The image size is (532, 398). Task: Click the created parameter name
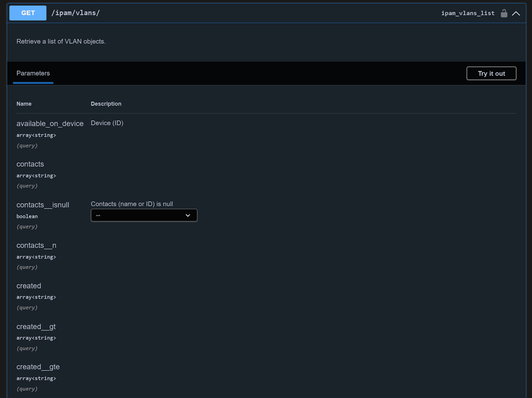click(x=29, y=286)
